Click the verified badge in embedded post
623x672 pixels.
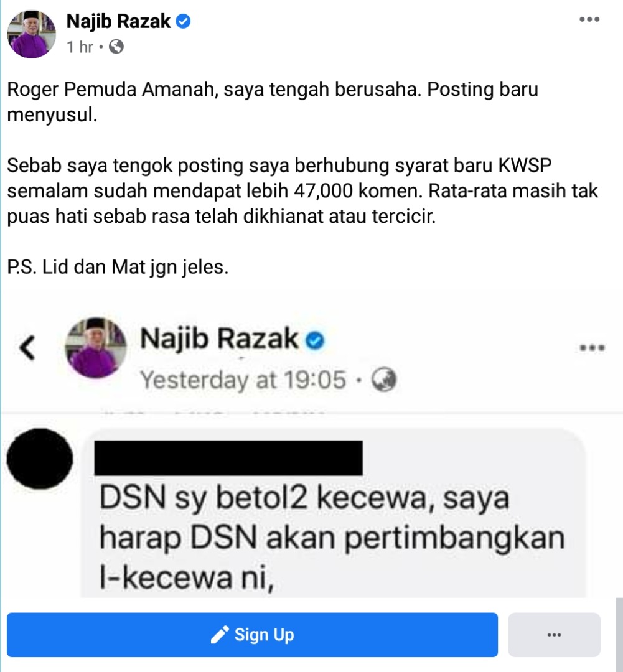(x=315, y=340)
